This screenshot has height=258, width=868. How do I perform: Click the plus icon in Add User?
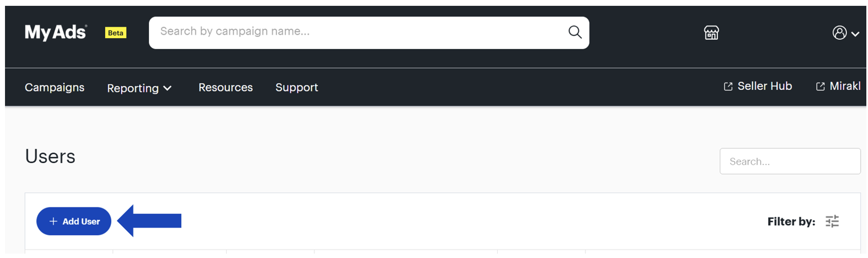(53, 221)
